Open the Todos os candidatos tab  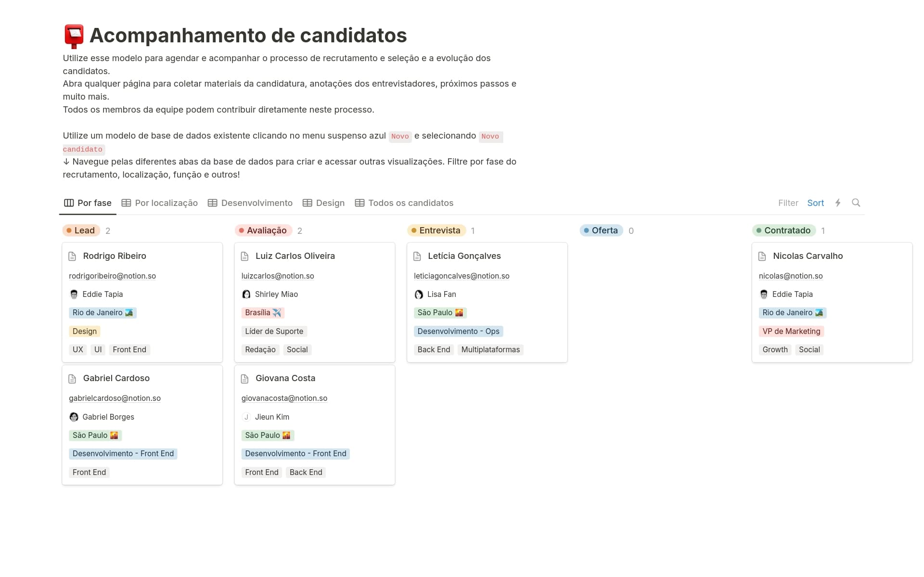tap(404, 203)
